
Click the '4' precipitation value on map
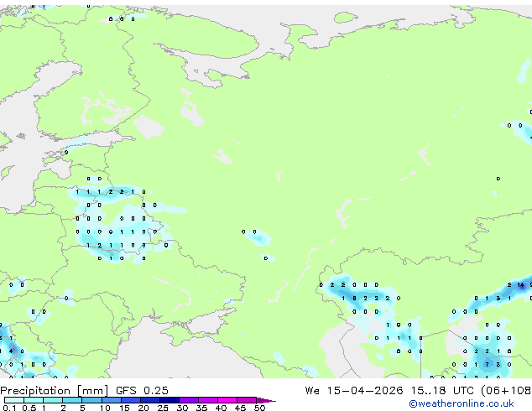[x=11, y=351]
